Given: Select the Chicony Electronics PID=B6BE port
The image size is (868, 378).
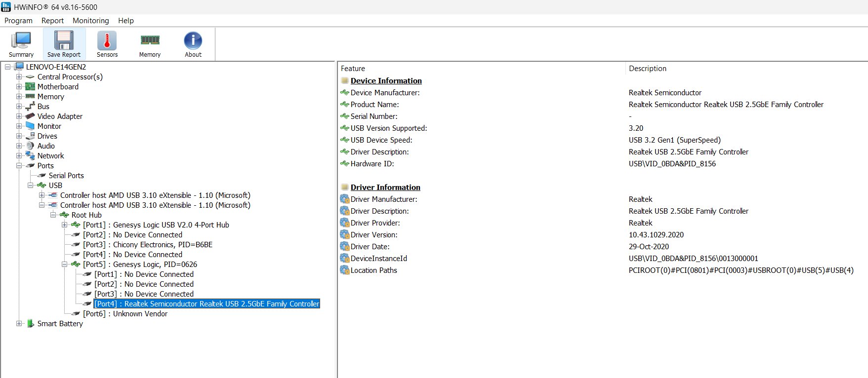Looking at the screenshot, I should 148,245.
